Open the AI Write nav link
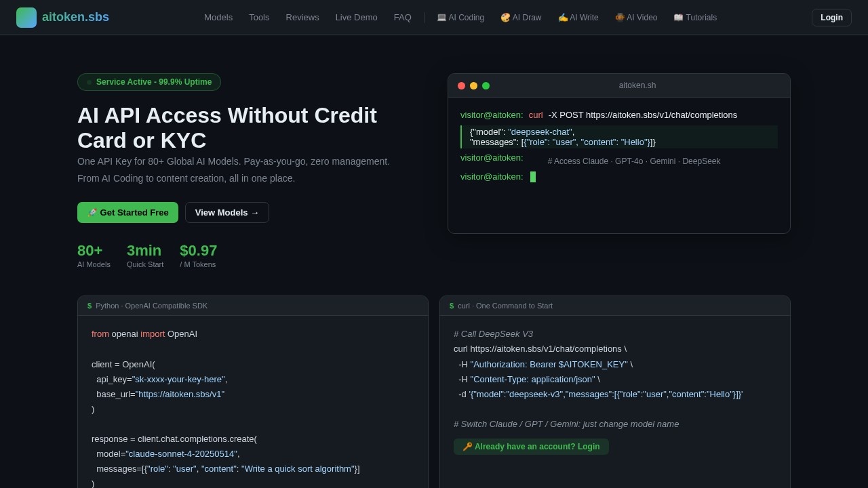868x488 pixels. point(578,18)
